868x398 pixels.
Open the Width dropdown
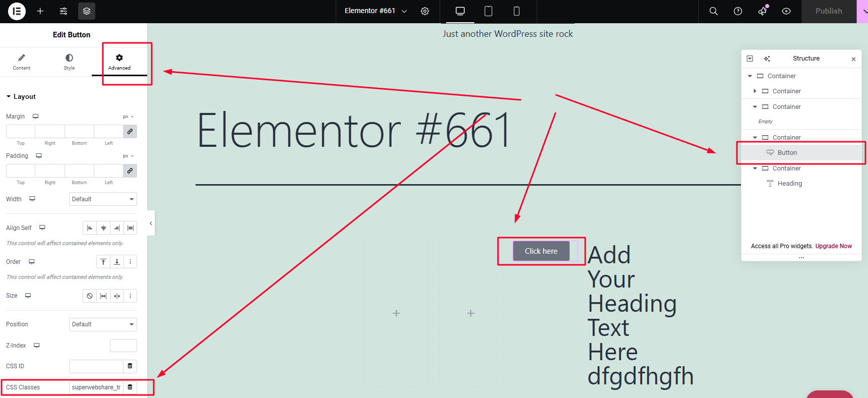(103, 199)
